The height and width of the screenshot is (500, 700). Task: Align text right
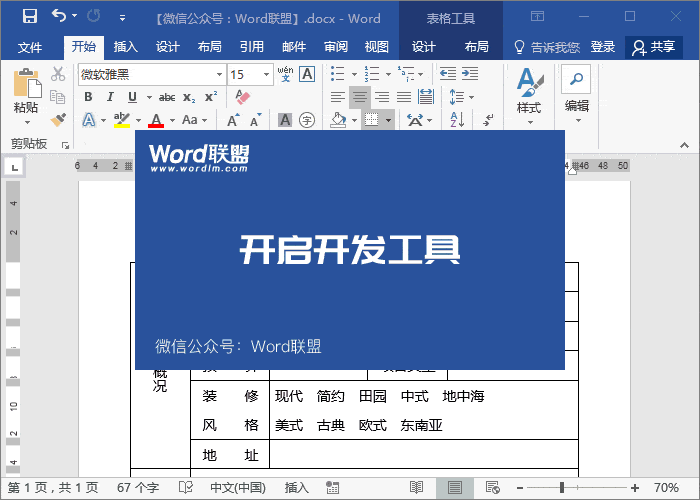[382, 97]
